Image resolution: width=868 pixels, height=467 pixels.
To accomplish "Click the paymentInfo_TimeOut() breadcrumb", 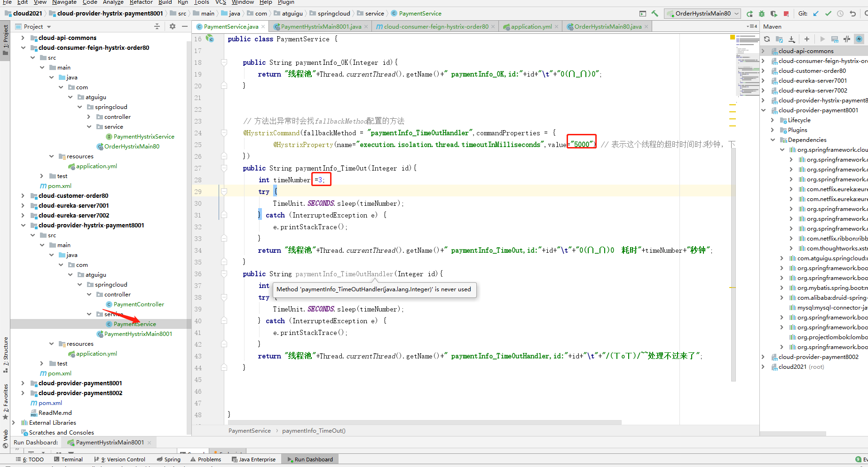I will pos(314,431).
